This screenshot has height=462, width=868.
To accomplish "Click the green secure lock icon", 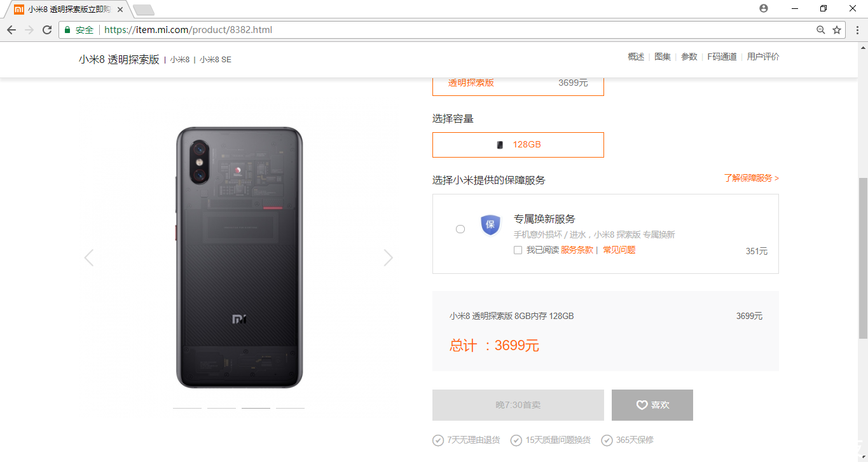I will coord(67,30).
